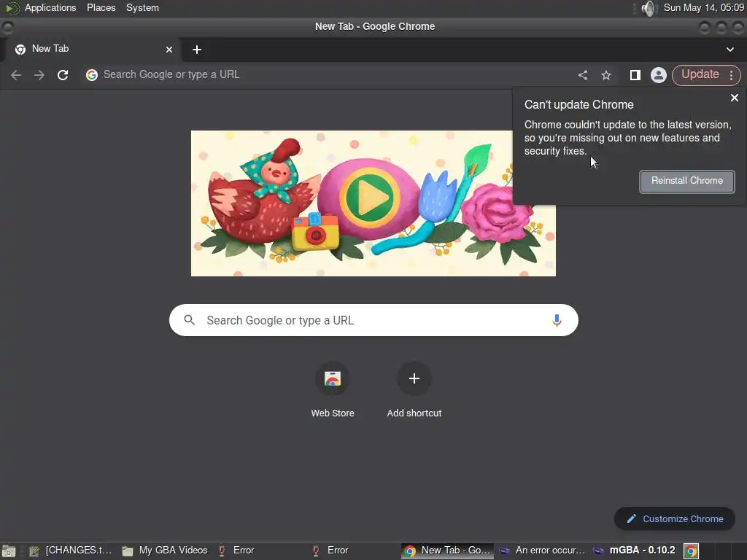This screenshot has height=560, width=747.
Task: Click the page search box
Action: coord(373,320)
